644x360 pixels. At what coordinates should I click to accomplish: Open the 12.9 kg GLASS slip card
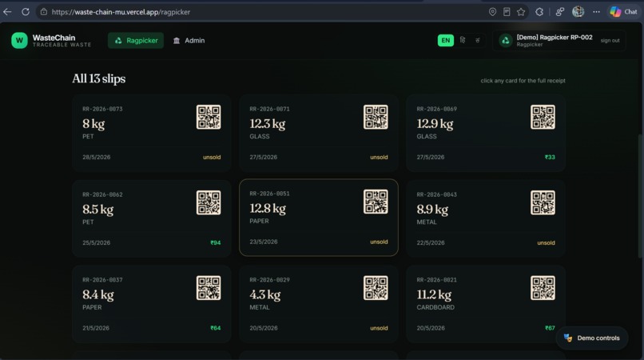[486, 133]
